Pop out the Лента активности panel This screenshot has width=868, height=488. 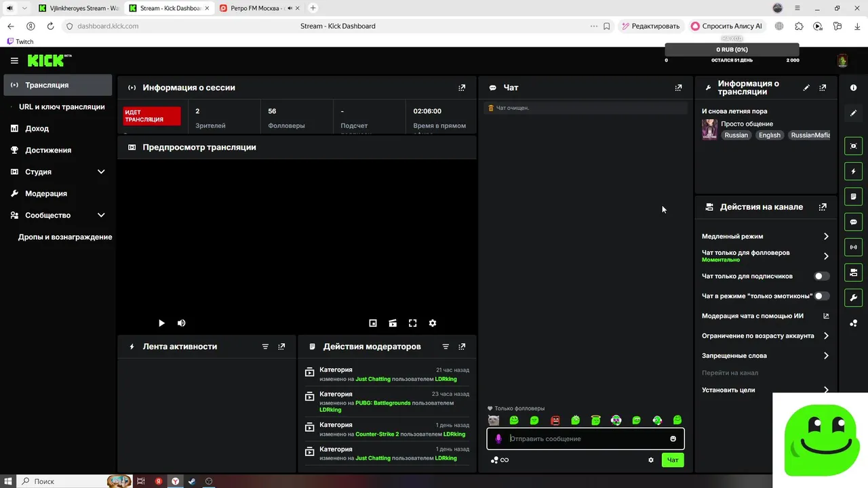click(x=281, y=346)
